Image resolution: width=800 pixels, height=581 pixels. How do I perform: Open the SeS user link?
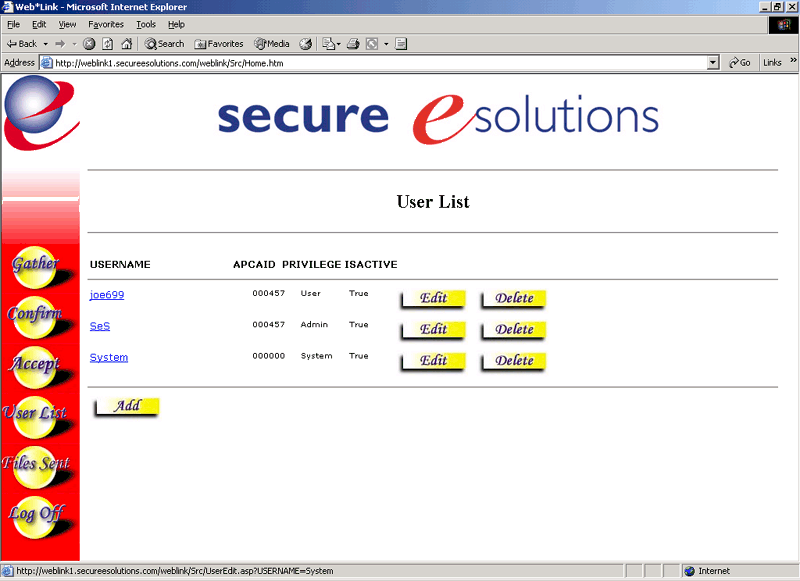click(x=99, y=326)
